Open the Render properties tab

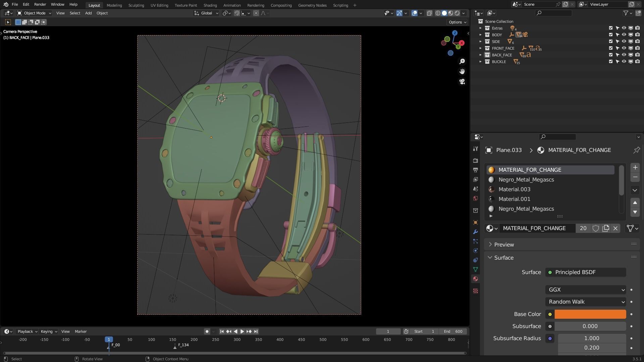(475, 161)
